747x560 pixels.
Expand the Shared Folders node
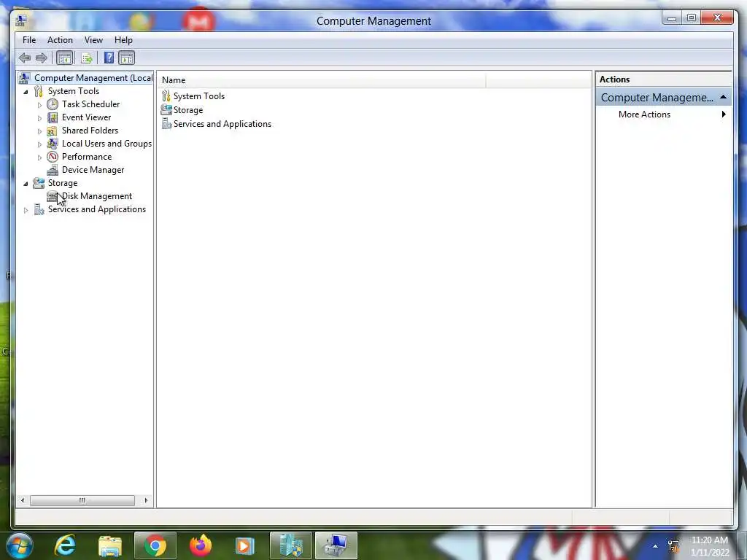coord(39,131)
